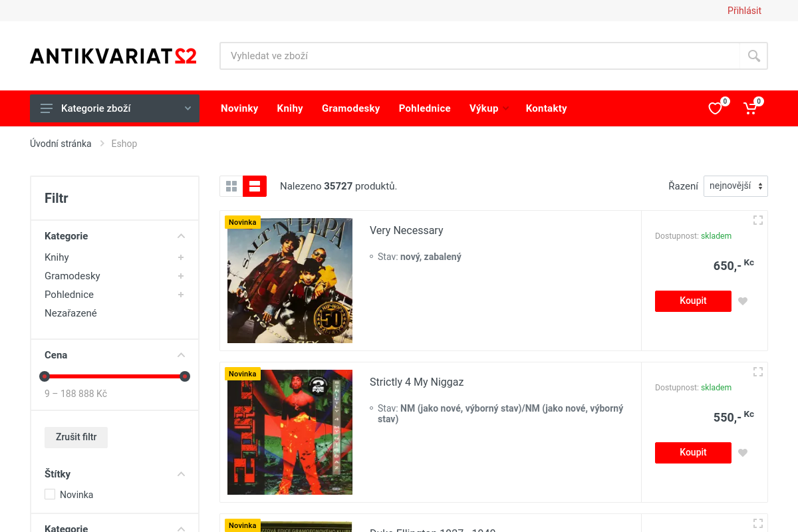Focus the Vyhledat ve zboží search field
The width and height of the screenshot is (798, 532).
pos(479,56)
